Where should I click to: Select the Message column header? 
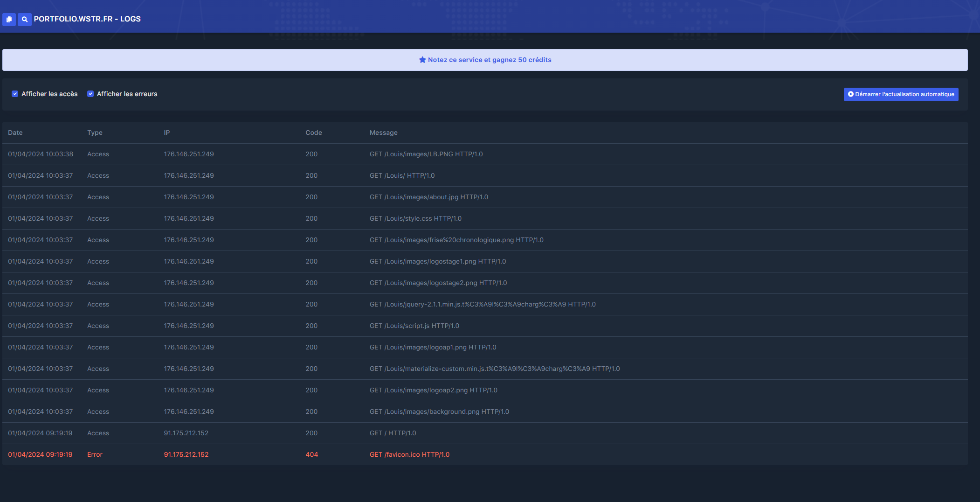[x=383, y=132]
